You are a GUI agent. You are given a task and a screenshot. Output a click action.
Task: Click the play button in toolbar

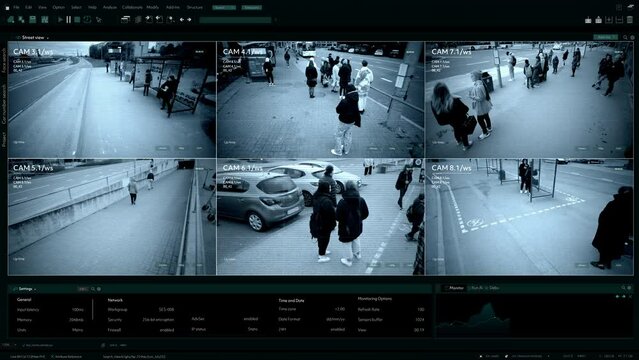[x=60, y=19]
